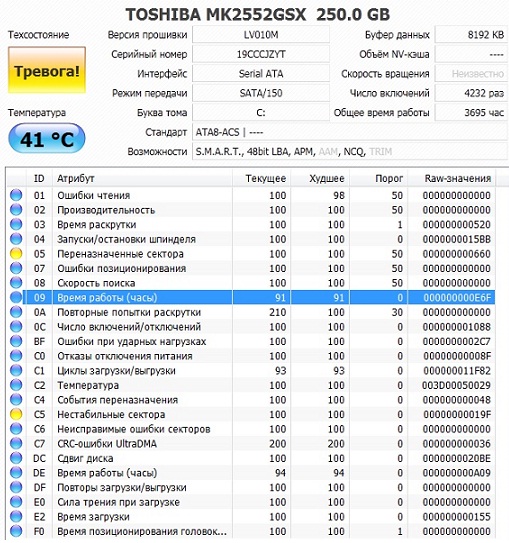Image resolution: width=509 pixels, height=543 pixels.
Task: Click the Число включений value field
Action: [471, 93]
